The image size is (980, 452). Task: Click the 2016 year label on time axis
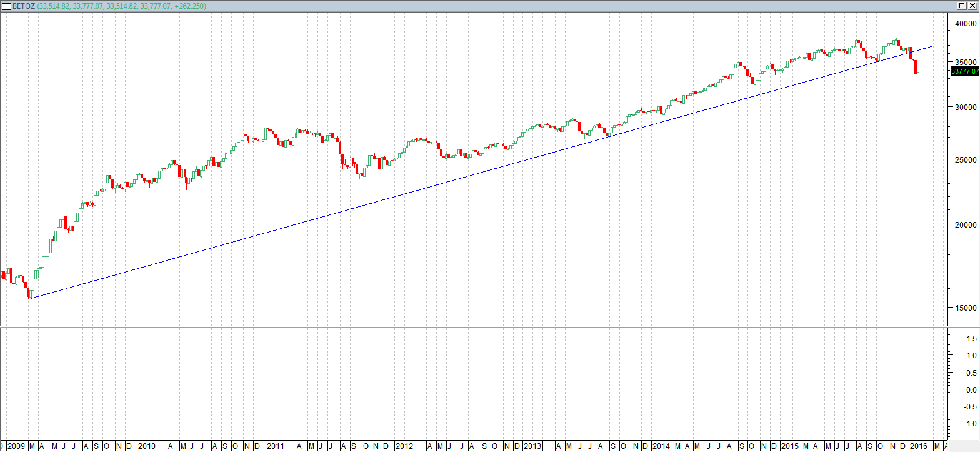[x=919, y=446]
